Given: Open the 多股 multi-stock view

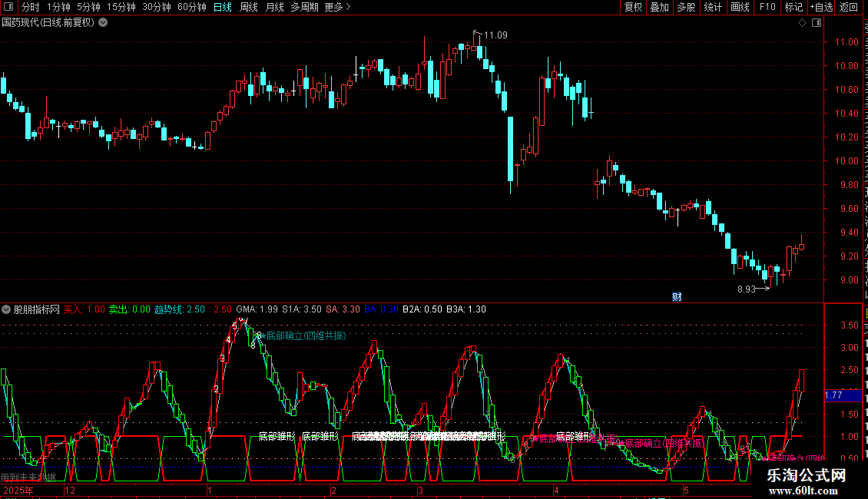Looking at the screenshot, I should 687,7.
